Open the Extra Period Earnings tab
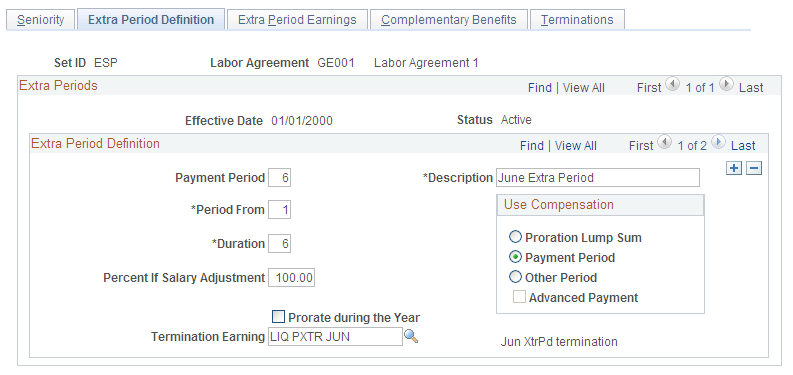The width and height of the screenshot is (793, 375). coord(297,20)
